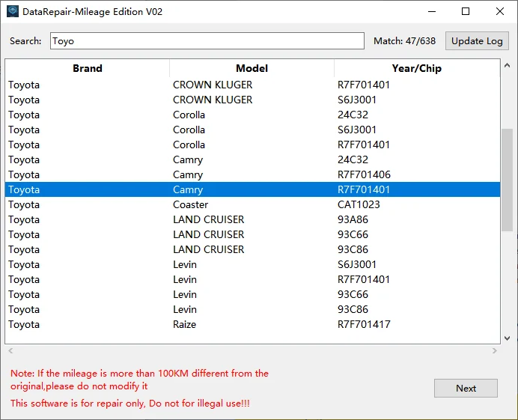Screen dimensions: 518x420
Task: Click the vertical scrollbar down arrow
Action: tap(507, 338)
